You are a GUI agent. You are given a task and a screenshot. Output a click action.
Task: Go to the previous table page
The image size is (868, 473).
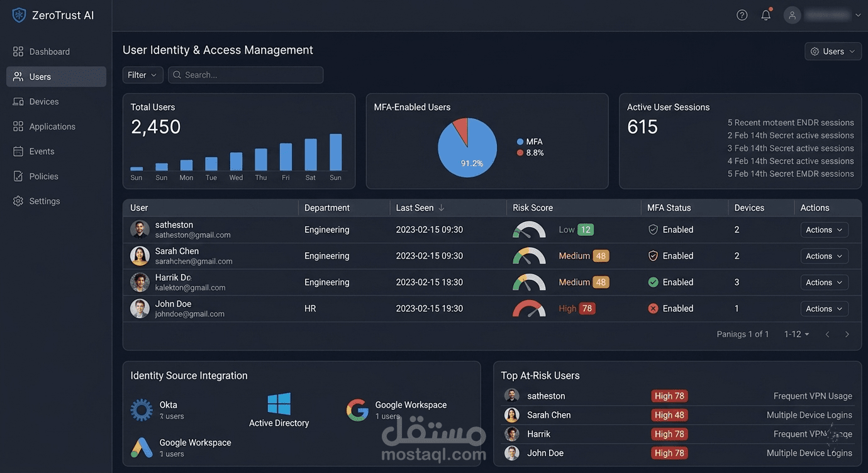click(828, 335)
